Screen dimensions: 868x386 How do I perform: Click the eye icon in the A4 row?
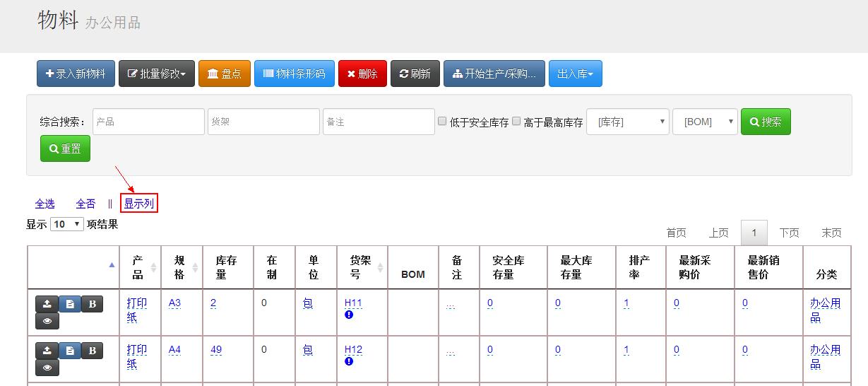(x=47, y=368)
